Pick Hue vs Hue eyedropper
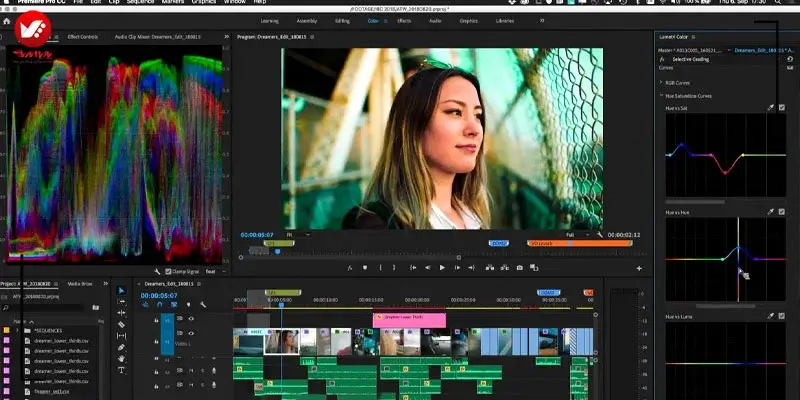Viewport: 800px width, 400px height. pyautogui.click(x=771, y=212)
